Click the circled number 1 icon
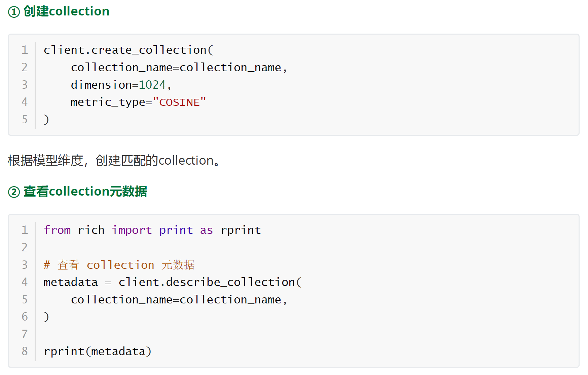The width and height of the screenshot is (588, 375). (14, 12)
